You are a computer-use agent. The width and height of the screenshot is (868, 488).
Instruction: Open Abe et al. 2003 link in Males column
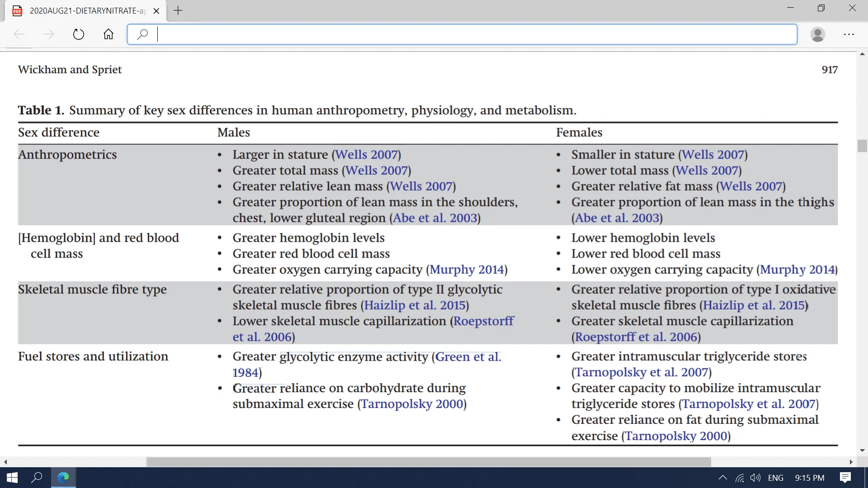click(435, 218)
